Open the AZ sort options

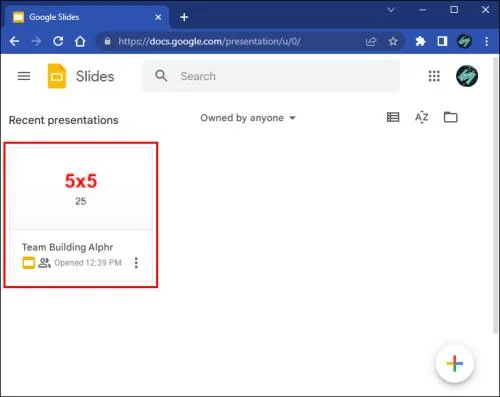[422, 117]
